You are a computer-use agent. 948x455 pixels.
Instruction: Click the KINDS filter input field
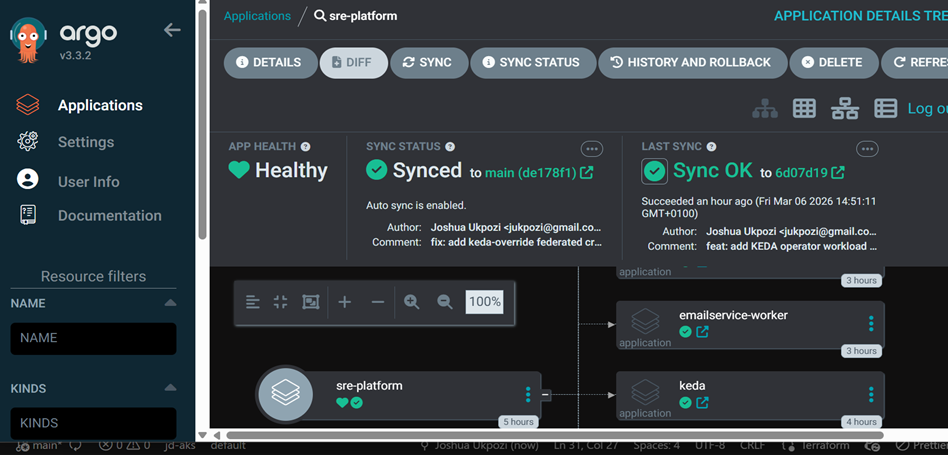94,423
